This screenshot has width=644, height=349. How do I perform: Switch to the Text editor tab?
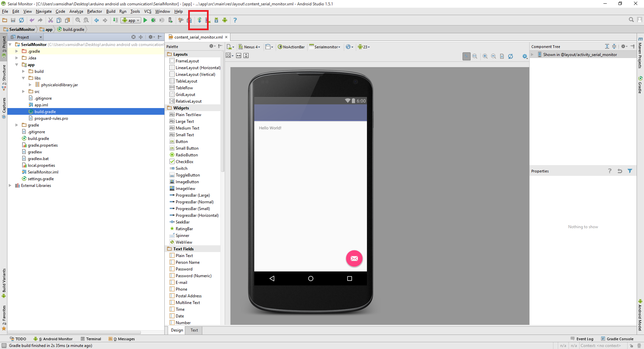click(x=194, y=330)
